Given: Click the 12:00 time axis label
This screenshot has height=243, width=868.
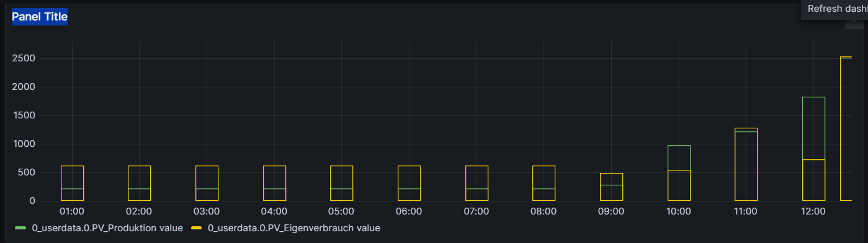Looking at the screenshot, I should [x=813, y=211].
